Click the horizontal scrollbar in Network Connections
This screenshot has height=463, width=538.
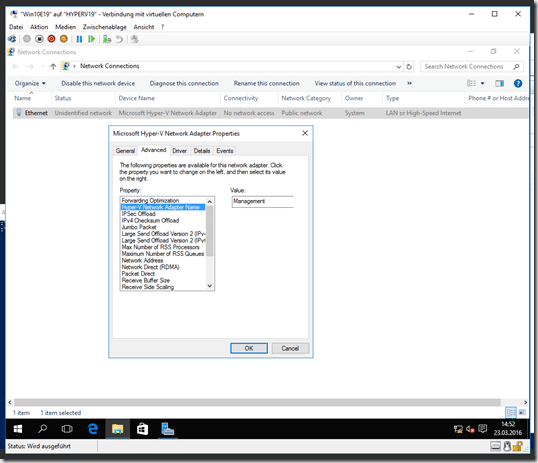click(x=257, y=402)
